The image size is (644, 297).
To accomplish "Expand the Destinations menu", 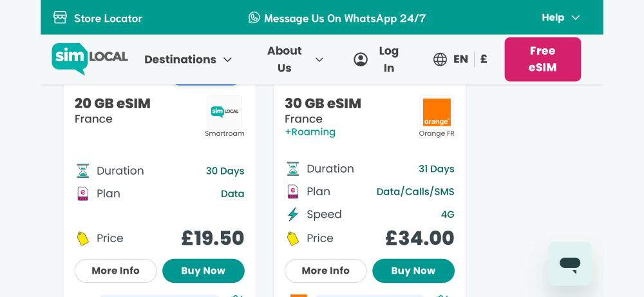I will (188, 59).
